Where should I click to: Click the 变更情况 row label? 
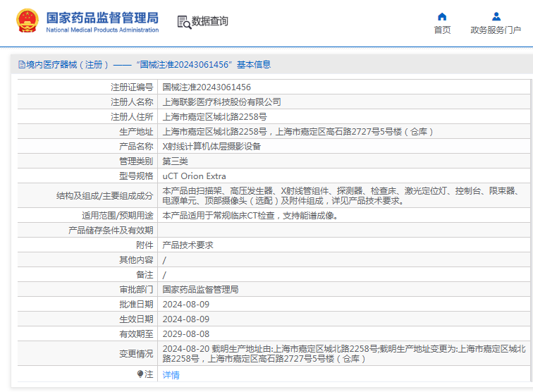click(x=136, y=354)
